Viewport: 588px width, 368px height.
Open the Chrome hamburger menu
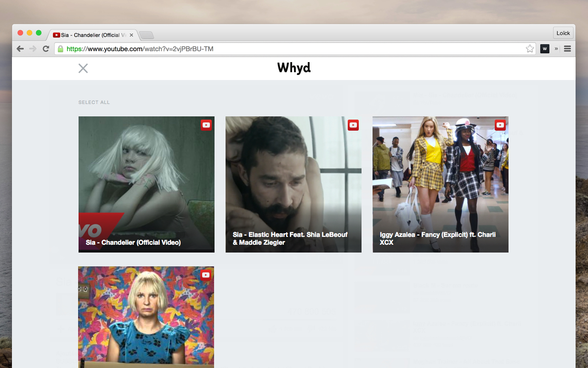click(x=567, y=49)
